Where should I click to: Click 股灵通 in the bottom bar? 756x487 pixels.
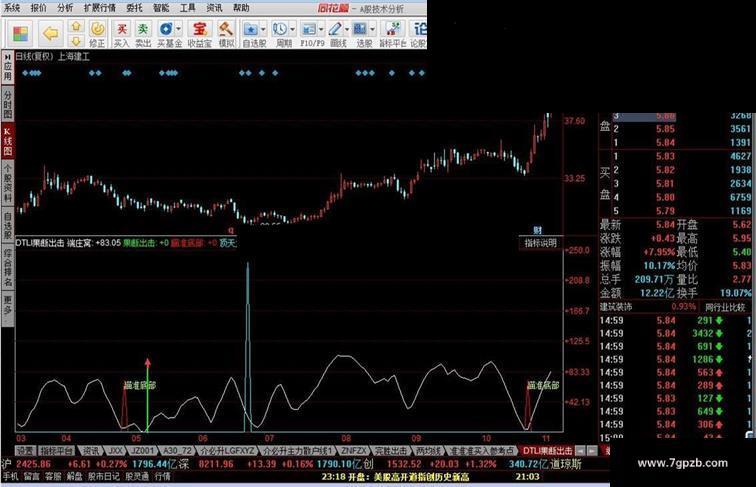point(137,476)
